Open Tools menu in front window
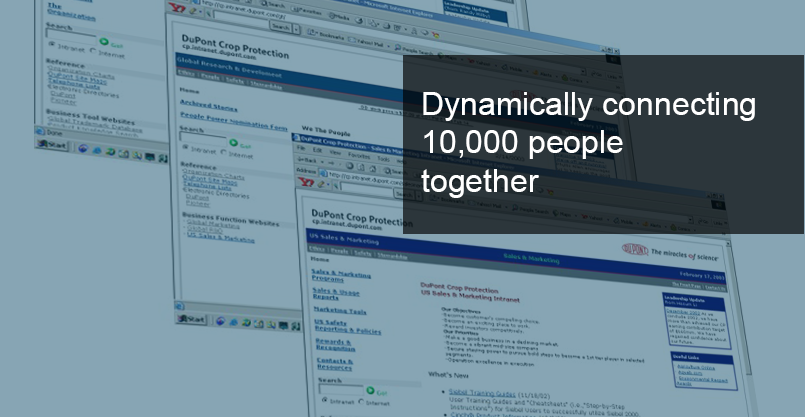The image size is (805, 417). pyautogui.click(x=384, y=159)
